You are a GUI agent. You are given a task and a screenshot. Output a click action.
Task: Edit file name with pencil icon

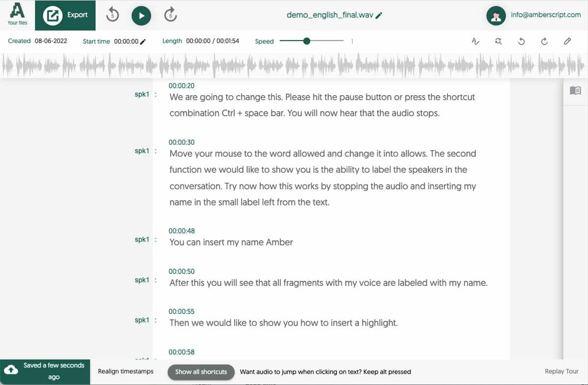pos(379,15)
